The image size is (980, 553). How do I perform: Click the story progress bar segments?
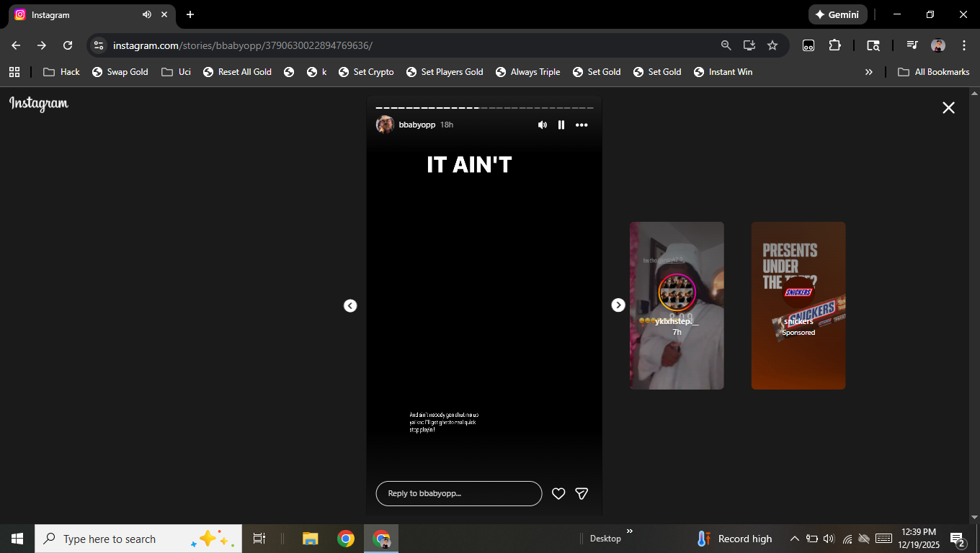tap(484, 109)
